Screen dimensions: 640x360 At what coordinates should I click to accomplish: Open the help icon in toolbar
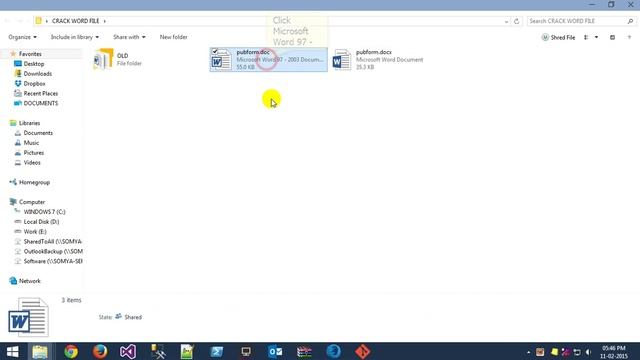click(629, 38)
